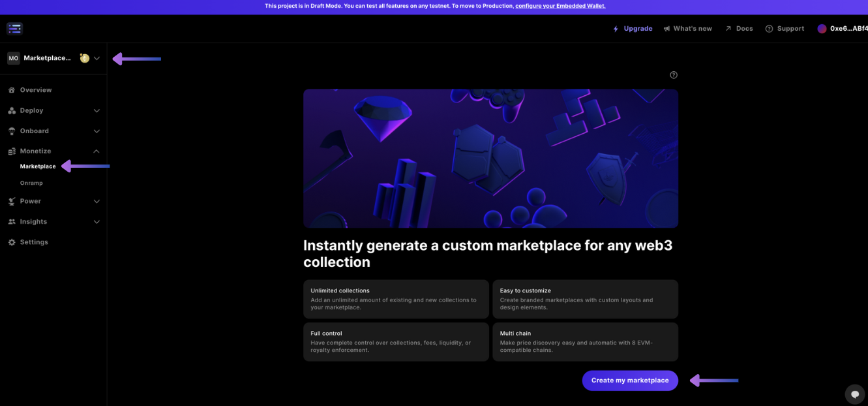This screenshot has height=406, width=868.
Task: Click the help question mark icon
Action: click(674, 74)
